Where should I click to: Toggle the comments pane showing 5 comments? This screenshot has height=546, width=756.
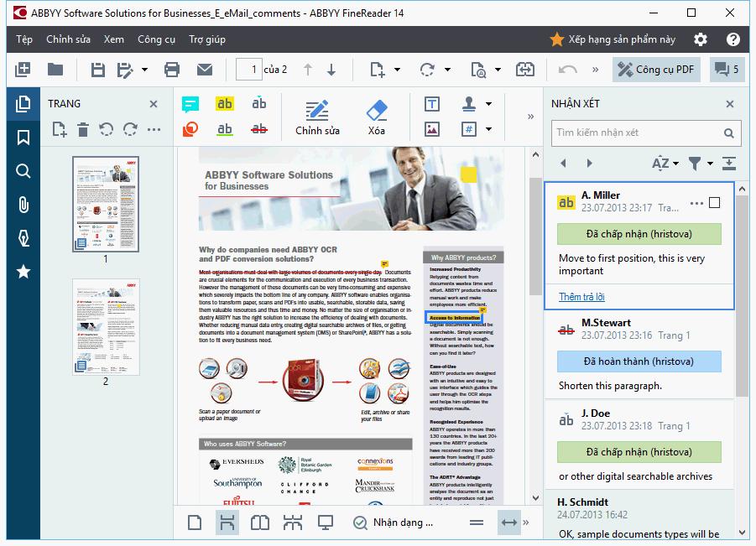click(727, 70)
